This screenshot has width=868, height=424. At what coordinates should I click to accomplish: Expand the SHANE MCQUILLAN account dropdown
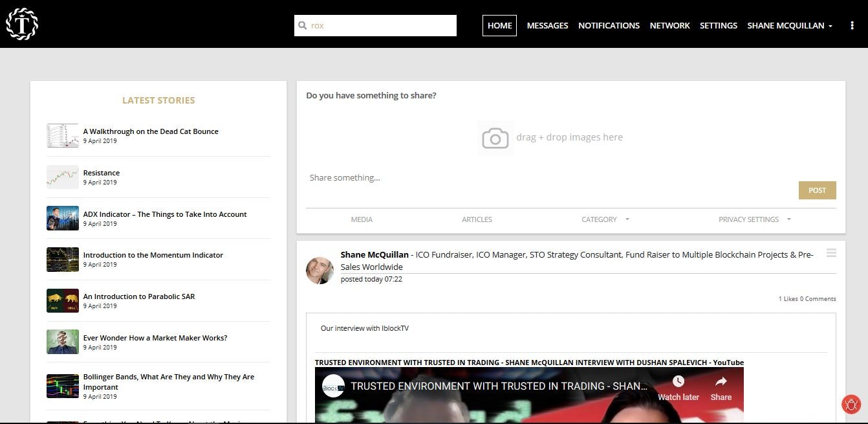point(790,25)
